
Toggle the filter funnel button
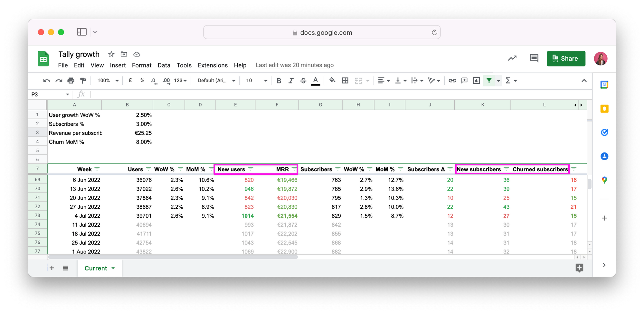(x=489, y=81)
